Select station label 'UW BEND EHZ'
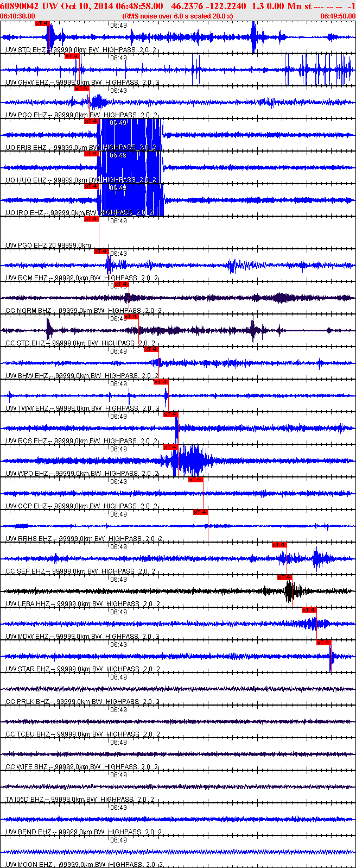 coord(29,832)
